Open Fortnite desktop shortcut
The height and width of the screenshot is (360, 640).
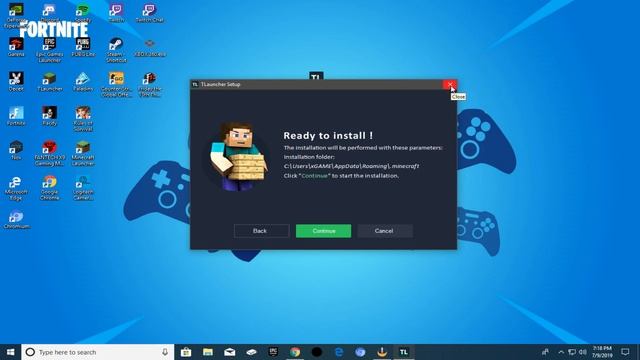click(x=16, y=116)
